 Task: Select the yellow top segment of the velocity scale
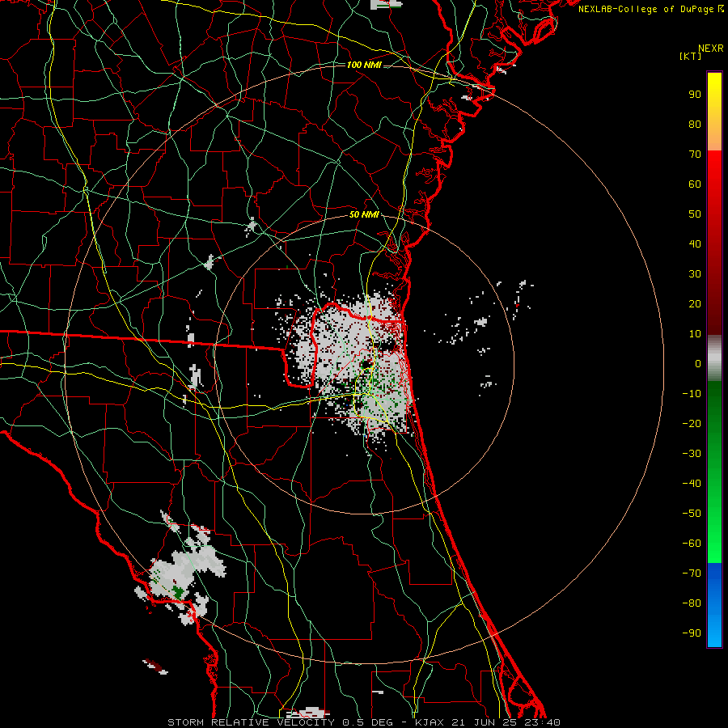[714, 112]
